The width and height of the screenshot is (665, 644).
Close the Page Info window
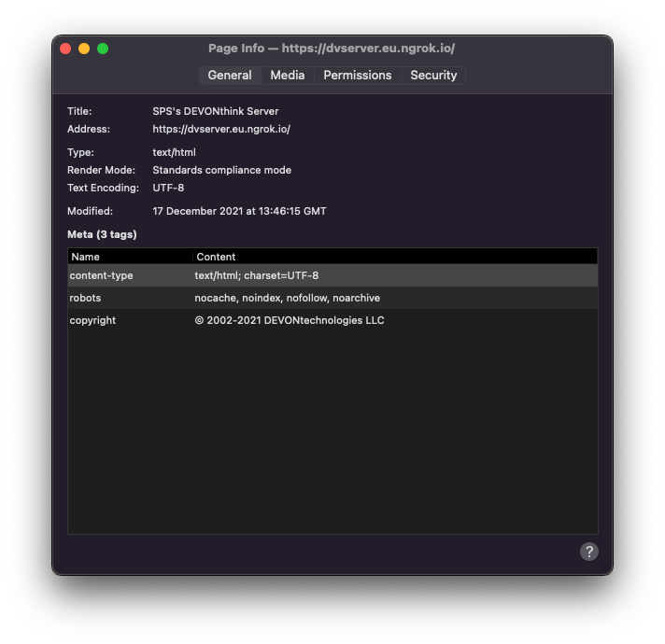[65, 49]
